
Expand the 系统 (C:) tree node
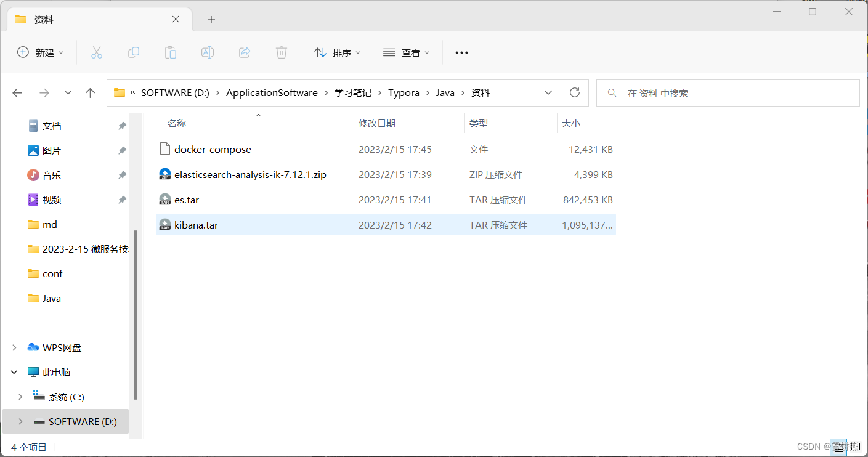pos(20,397)
